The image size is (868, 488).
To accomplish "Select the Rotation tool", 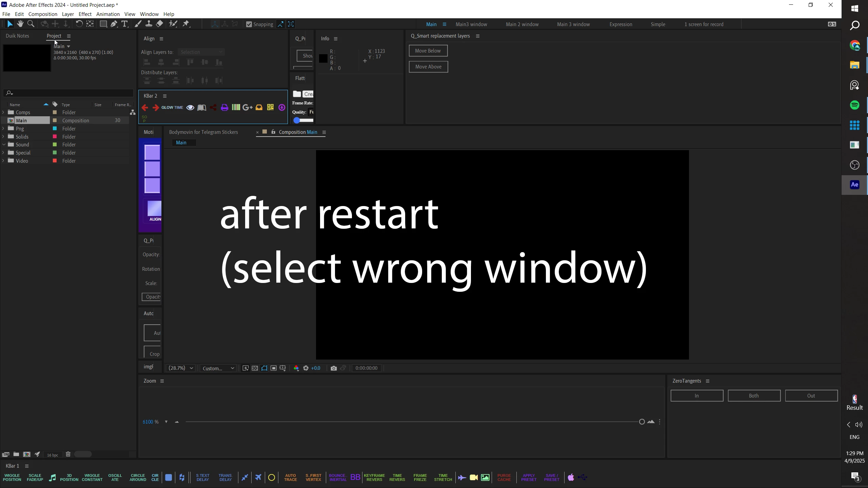I will [79, 24].
